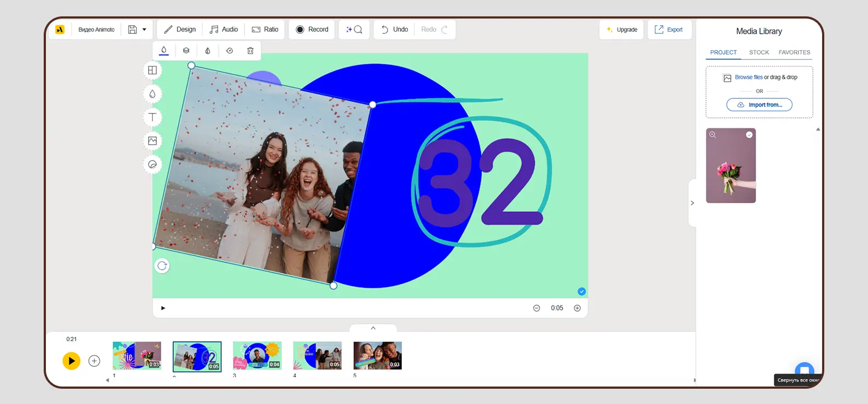Select scene 4 thumbnail in timeline

pyautogui.click(x=318, y=356)
